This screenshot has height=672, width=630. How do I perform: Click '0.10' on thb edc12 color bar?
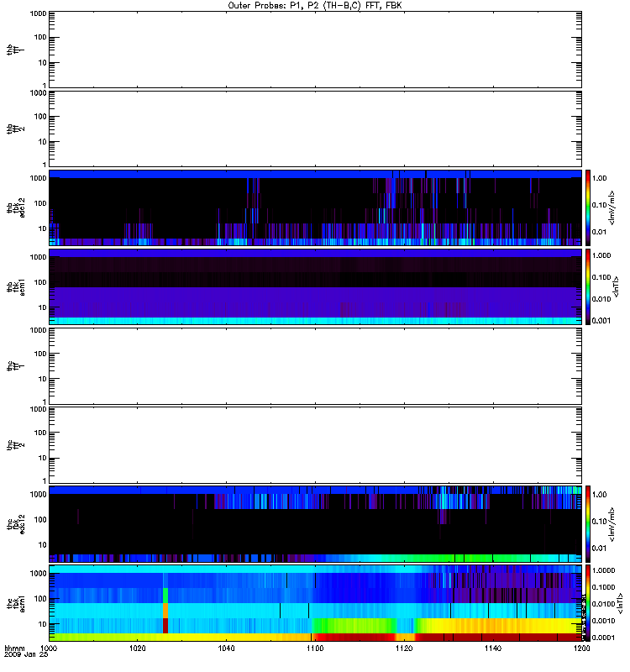[599, 205]
